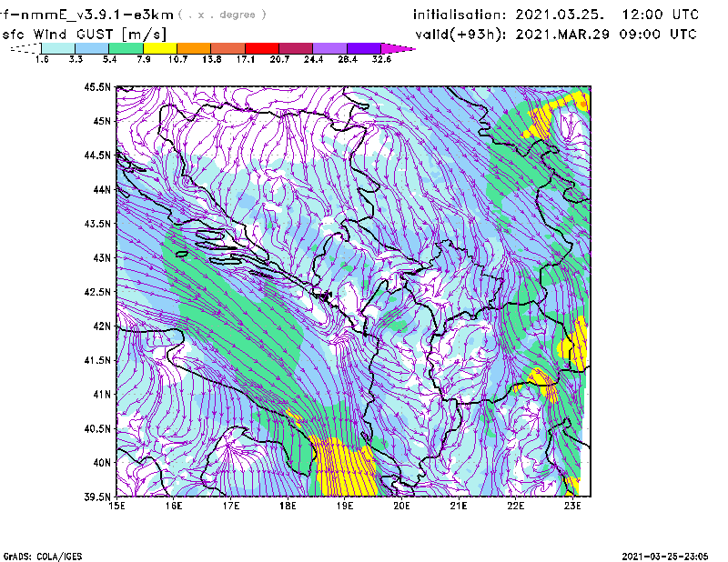Click longitude label 18E
This screenshot has height=562, width=728.
(x=288, y=506)
